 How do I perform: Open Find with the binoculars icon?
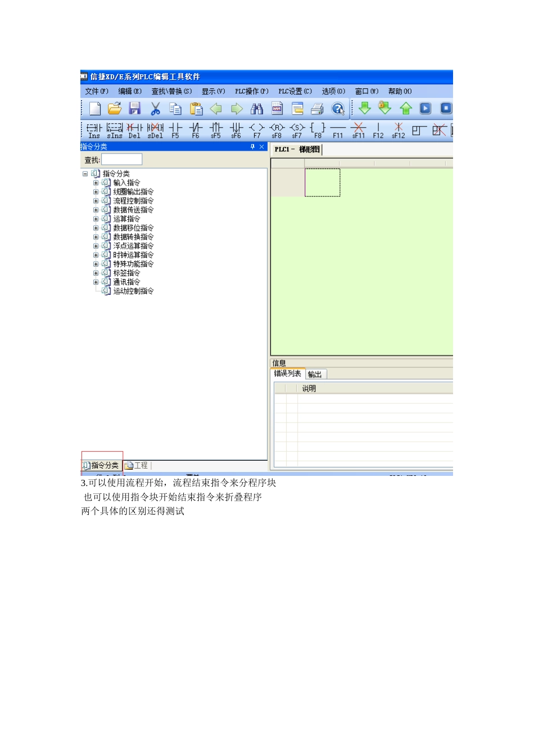[x=257, y=109]
